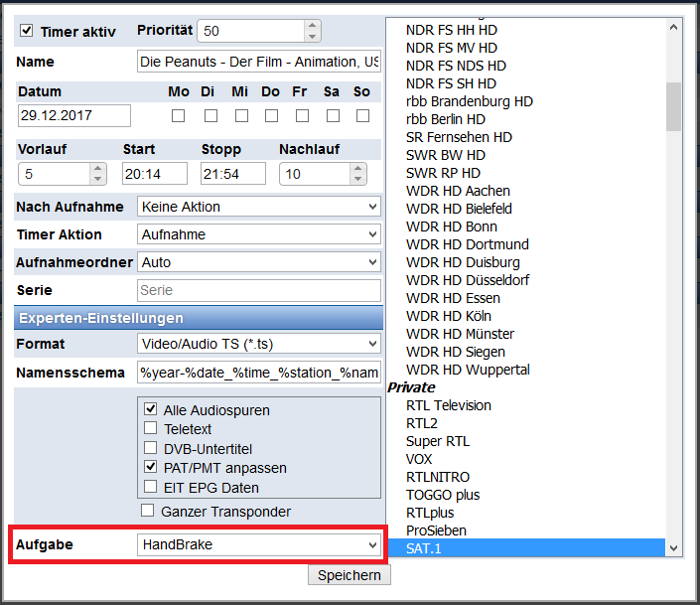Open the Nach Aufnahme dropdown
This screenshot has width=700, height=605.
[x=258, y=207]
